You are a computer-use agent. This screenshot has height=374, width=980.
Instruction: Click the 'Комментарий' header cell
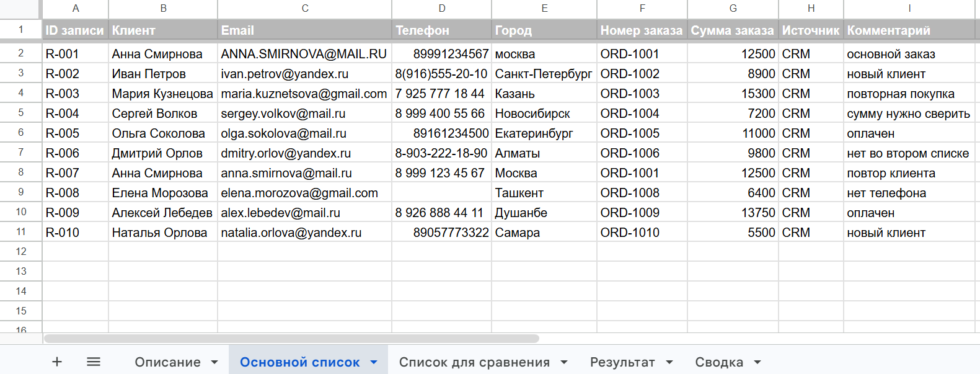click(x=909, y=30)
